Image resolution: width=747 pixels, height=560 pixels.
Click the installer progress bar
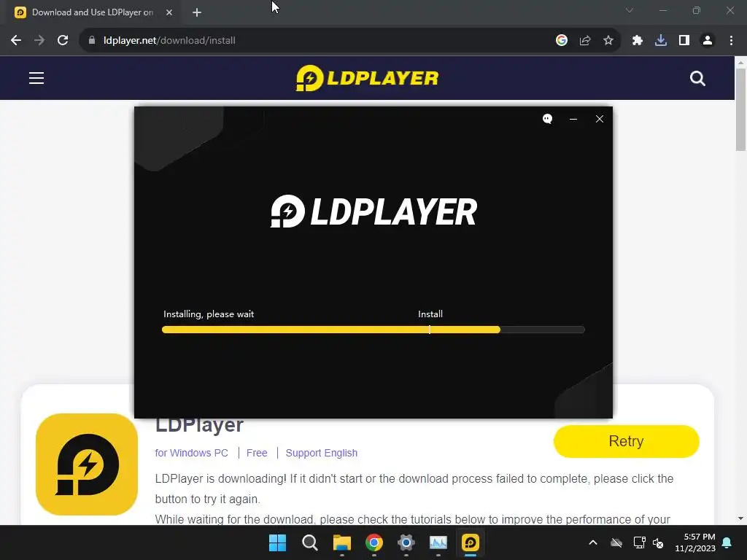373,330
